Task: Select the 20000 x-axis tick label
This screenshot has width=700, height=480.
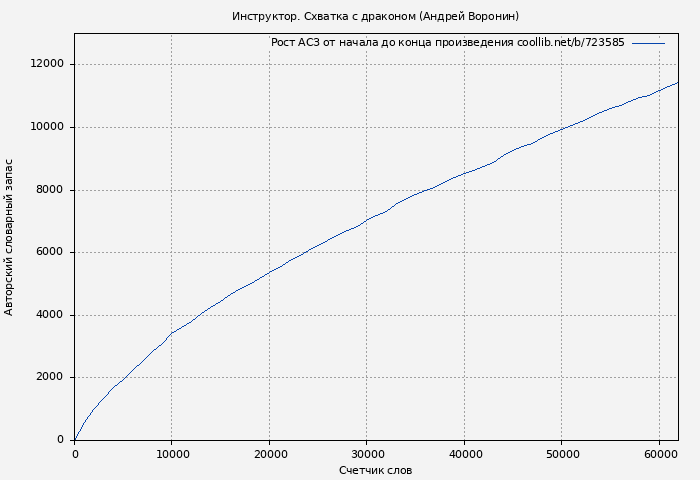Action: 269,454
